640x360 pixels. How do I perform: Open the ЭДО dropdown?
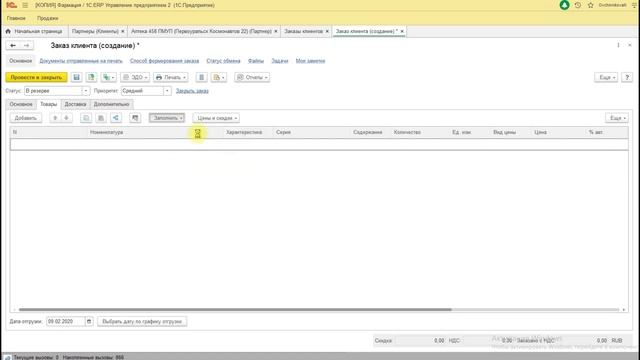click(135, 77)
